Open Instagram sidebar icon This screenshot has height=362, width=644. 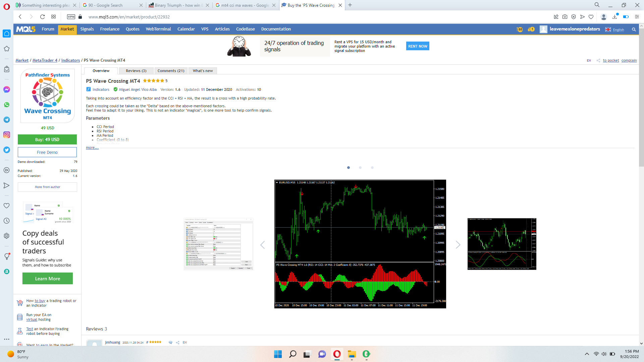coord(7,135)
